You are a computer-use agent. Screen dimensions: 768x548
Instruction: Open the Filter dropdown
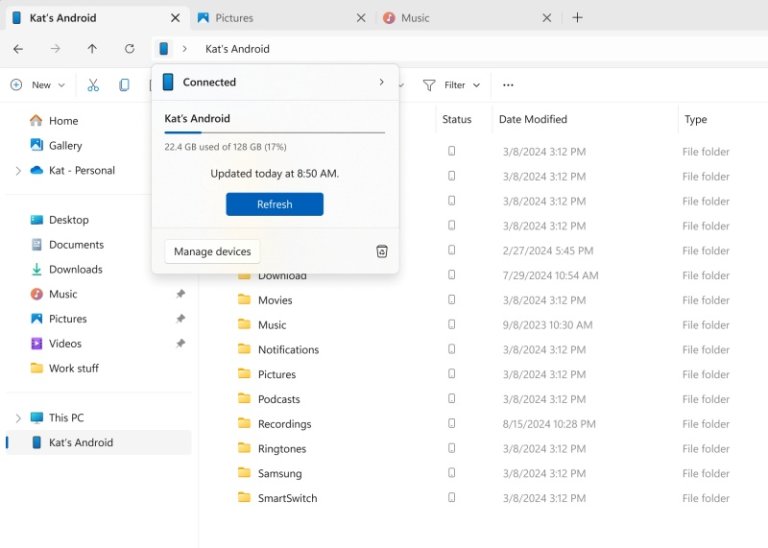451,85
